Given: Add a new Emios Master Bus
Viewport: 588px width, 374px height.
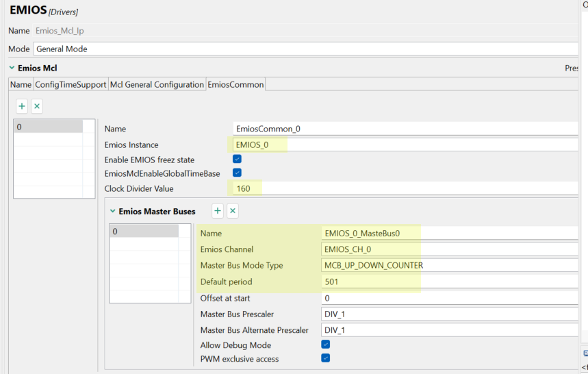Looking at the screenshot, I should click(x=218, y=211).
